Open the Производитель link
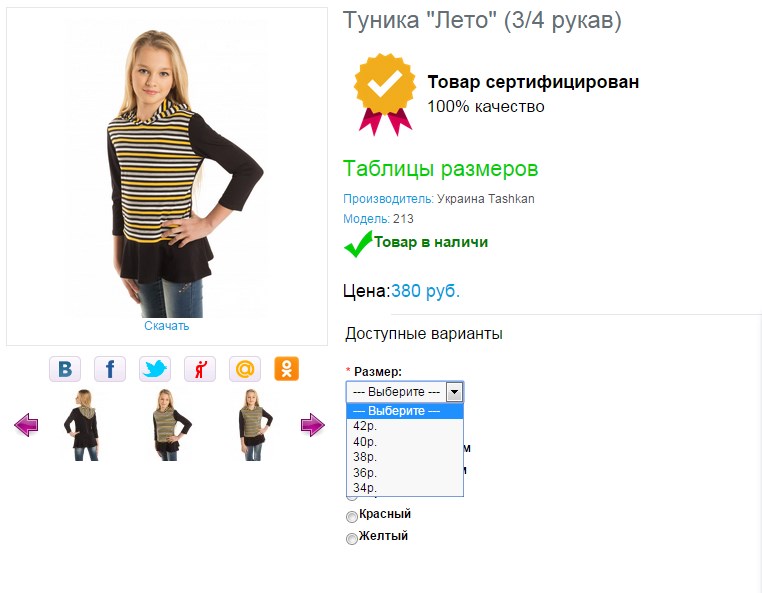 tap(388, 199)
